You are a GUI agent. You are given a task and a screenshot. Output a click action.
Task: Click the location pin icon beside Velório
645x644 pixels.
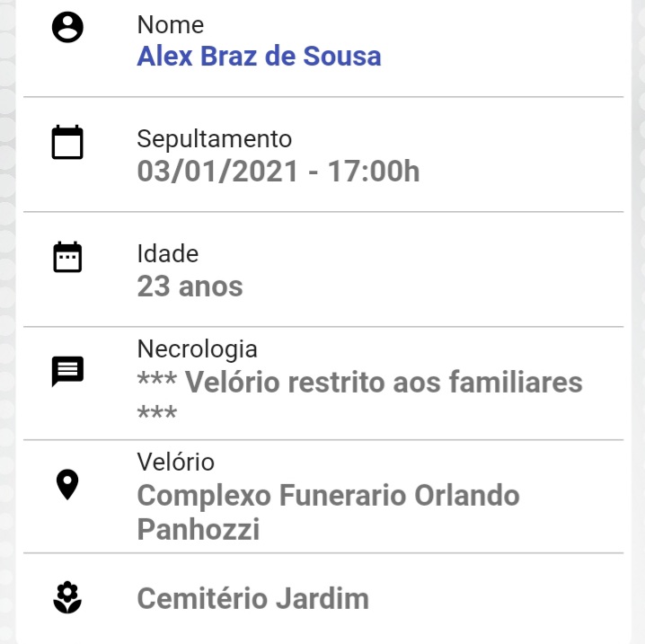[x=67, y=484]
